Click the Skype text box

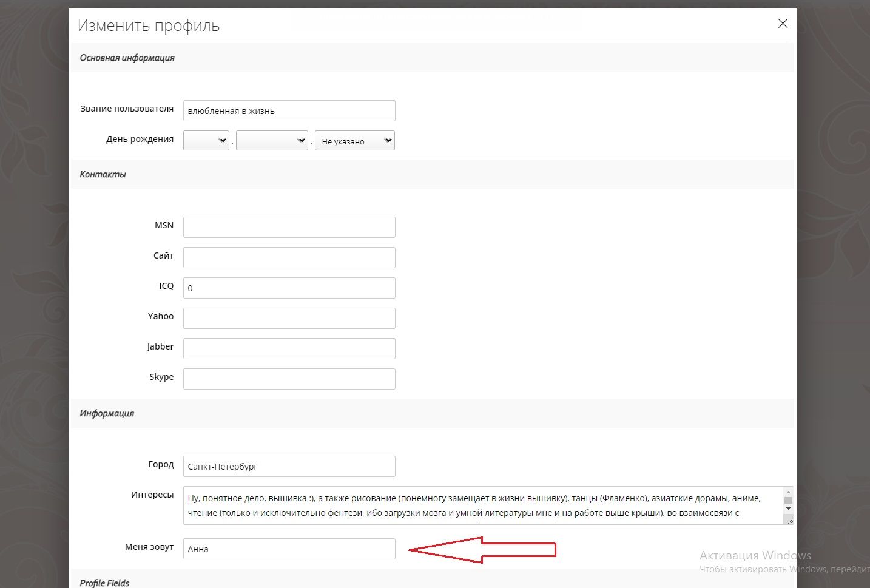[289, 379]
